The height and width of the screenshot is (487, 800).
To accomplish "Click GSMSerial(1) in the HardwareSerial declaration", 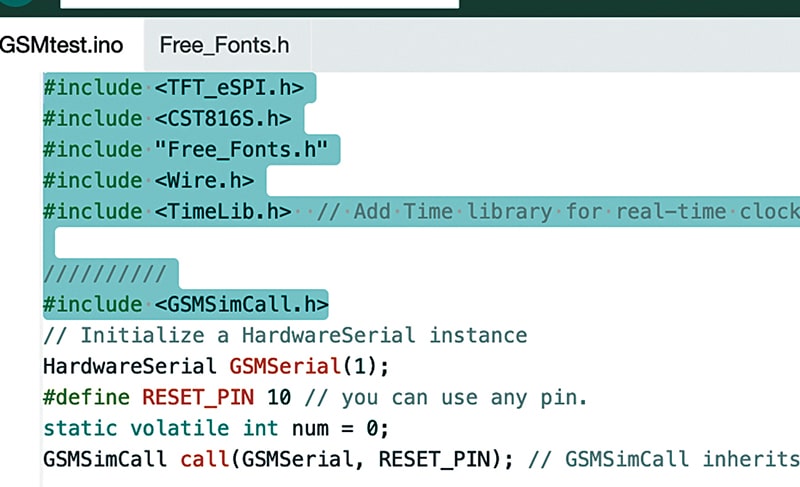I will tap(308, 366).
